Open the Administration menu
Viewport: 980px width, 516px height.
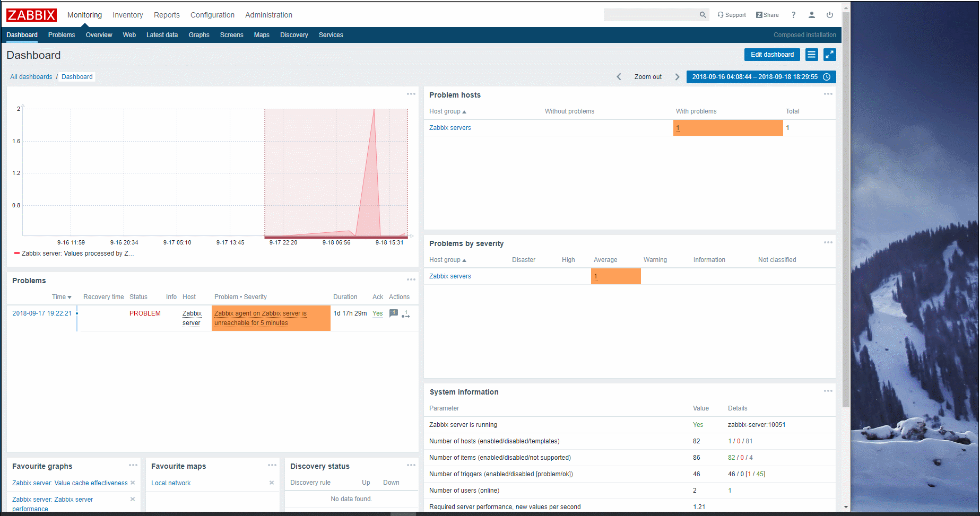268,15
